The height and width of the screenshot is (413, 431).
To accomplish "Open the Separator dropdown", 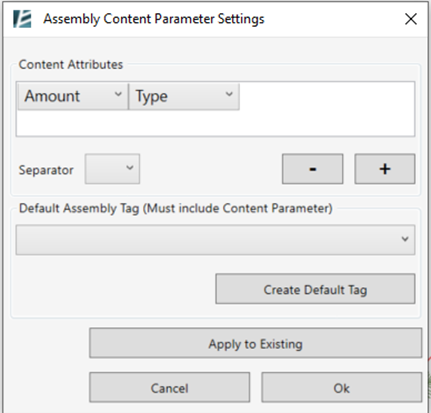I will pos(112,169).
